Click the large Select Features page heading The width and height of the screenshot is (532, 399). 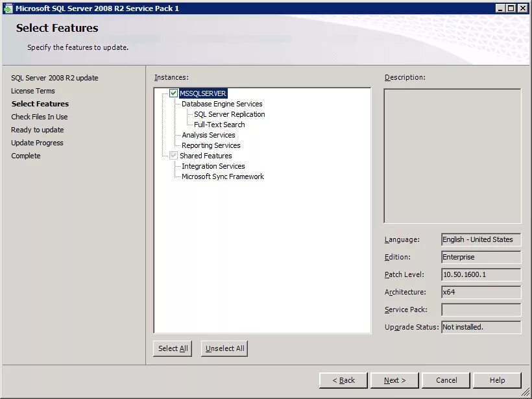click(x=57, y=28)
